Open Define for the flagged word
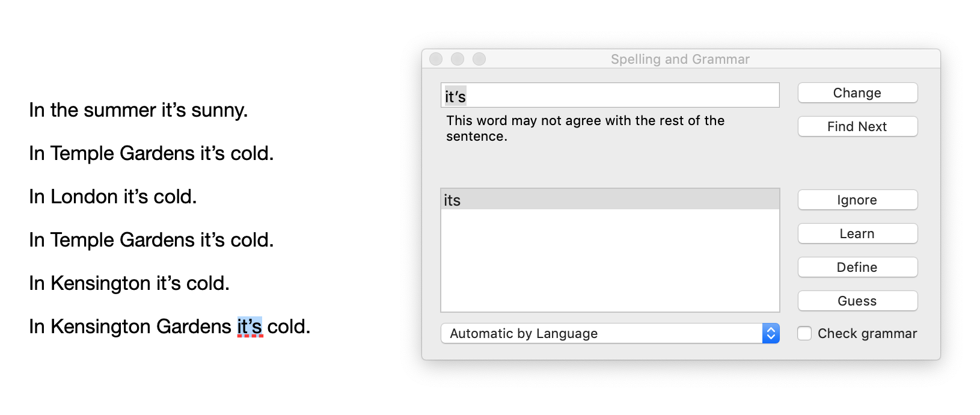Screen dimensions: 980x415 click(857, 268)
